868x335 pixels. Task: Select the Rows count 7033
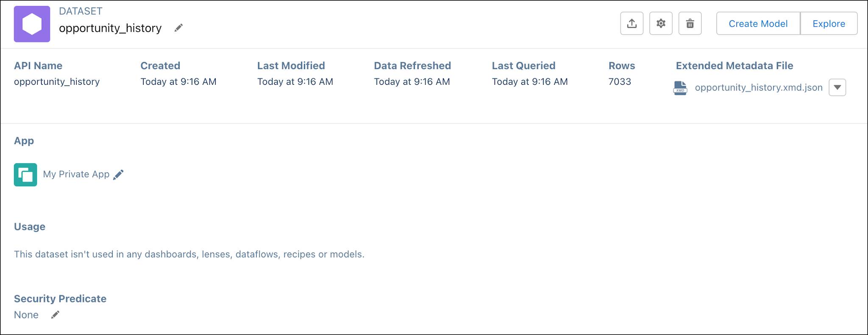[619, 81]
